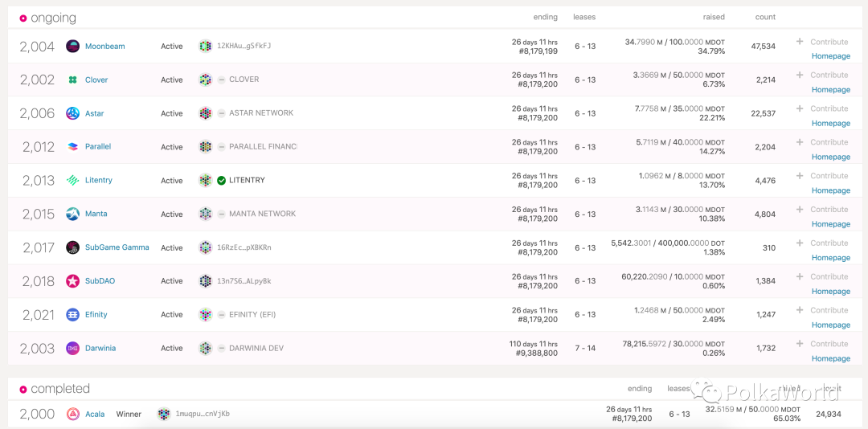868x429 pixels.
Task: Click the Efinity parachain logo icon
Action: click(x=72, y=314)
